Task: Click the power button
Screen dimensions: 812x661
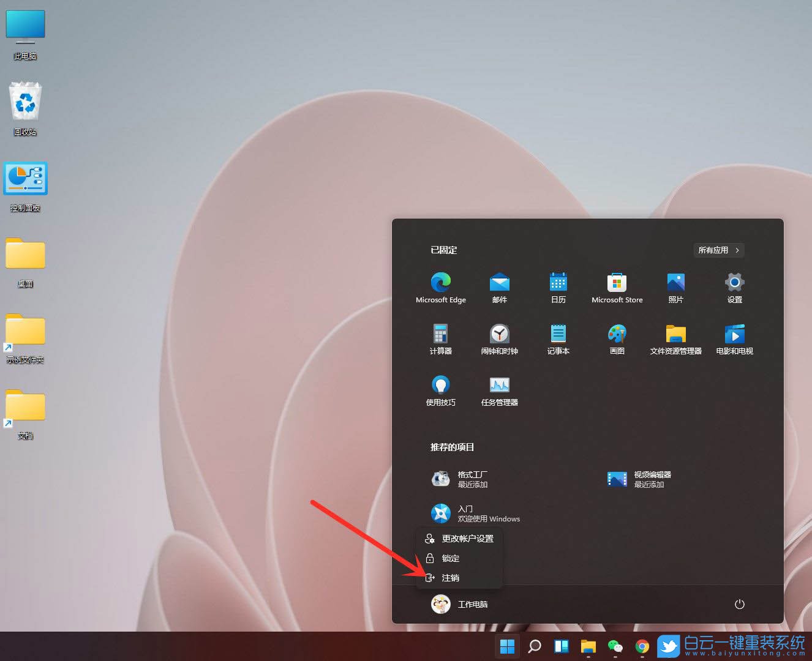Action: (739, 604)
